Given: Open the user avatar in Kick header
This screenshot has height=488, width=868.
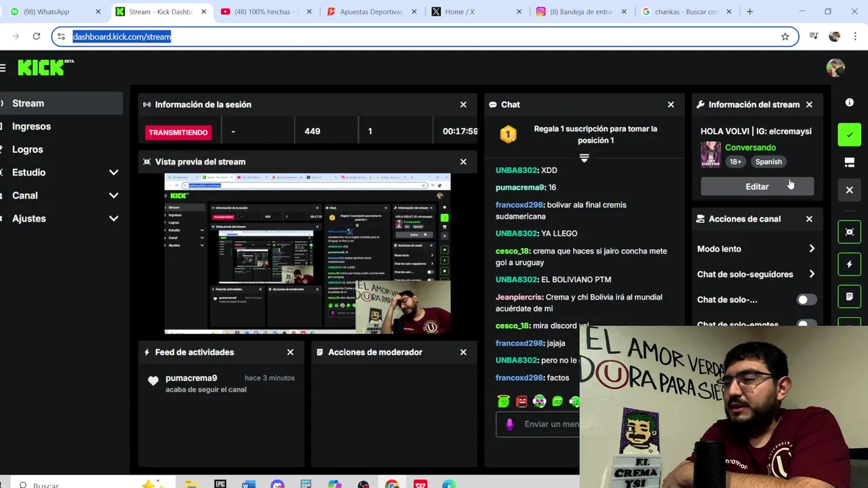Looking at the screenshot, I should tap(835, 67).
